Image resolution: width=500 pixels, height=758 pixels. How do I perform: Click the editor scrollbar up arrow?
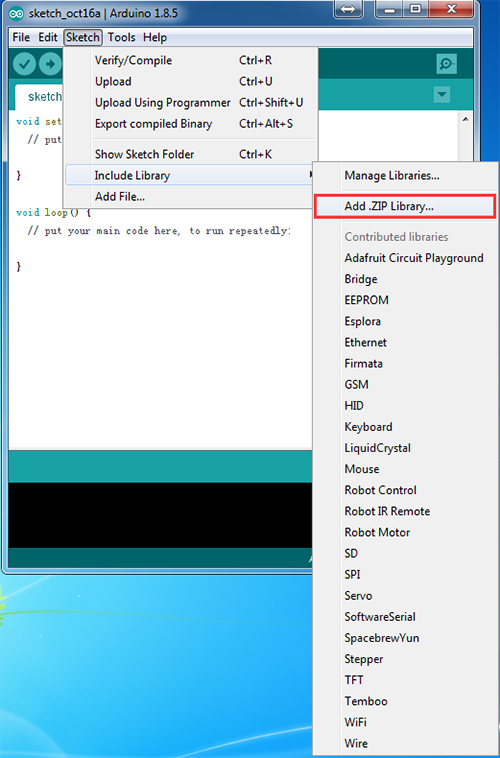tap(465, 119)
